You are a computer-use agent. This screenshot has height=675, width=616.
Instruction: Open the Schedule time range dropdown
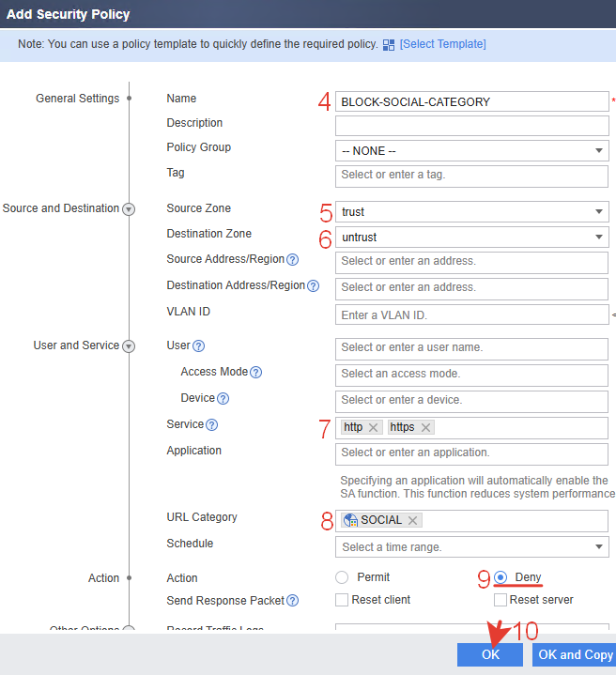coord(471,546)
